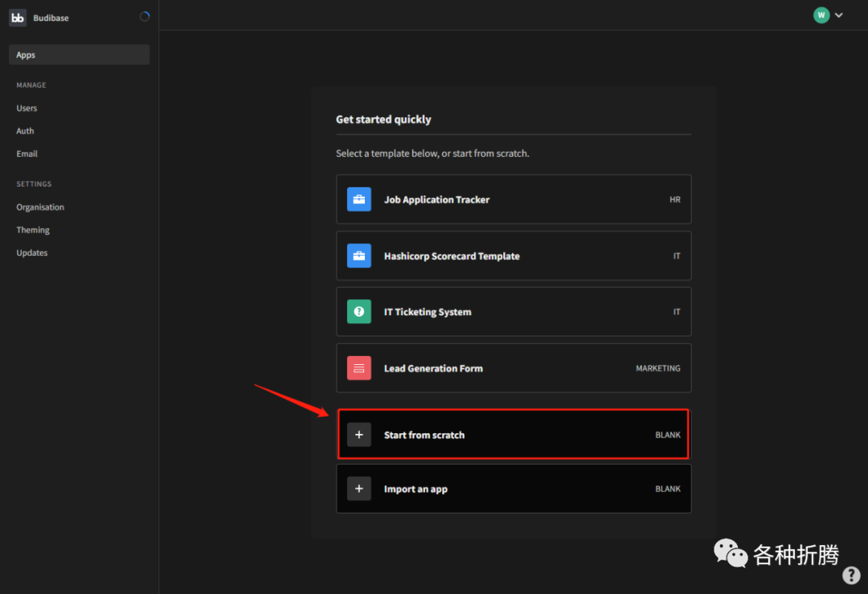
Task: Select the IT Ticketing System template
Action: tap(514, 312)
